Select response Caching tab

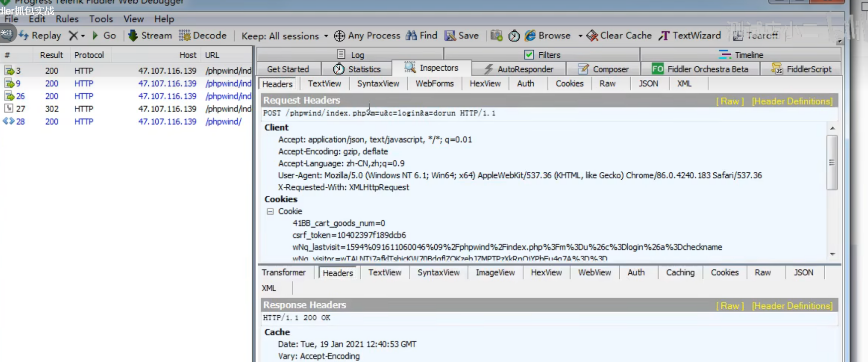pyautogui.click(x=680, y=272)
